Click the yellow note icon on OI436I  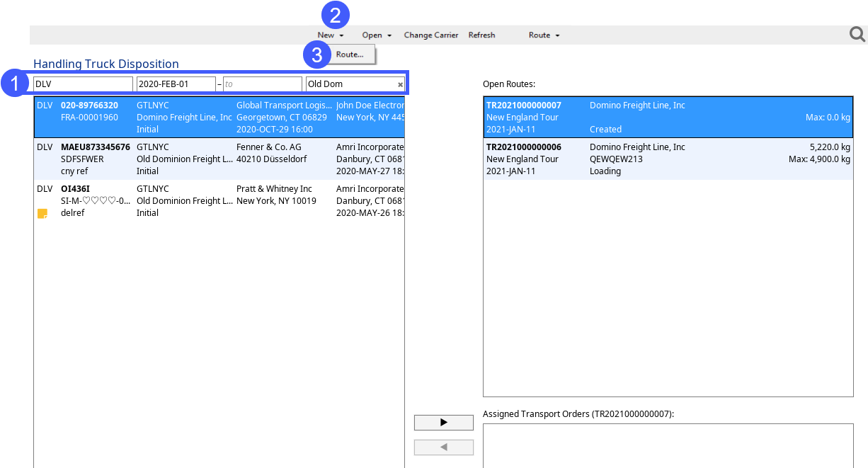[x=42, y=213]
